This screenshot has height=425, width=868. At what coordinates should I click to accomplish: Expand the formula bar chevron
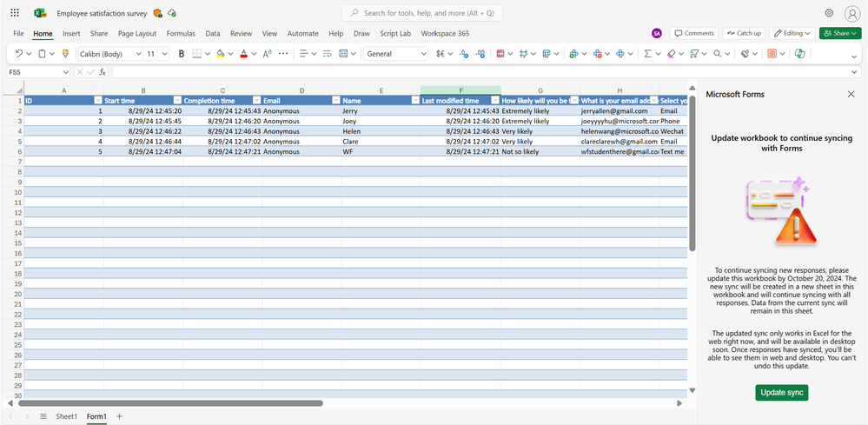pos(855,72)
